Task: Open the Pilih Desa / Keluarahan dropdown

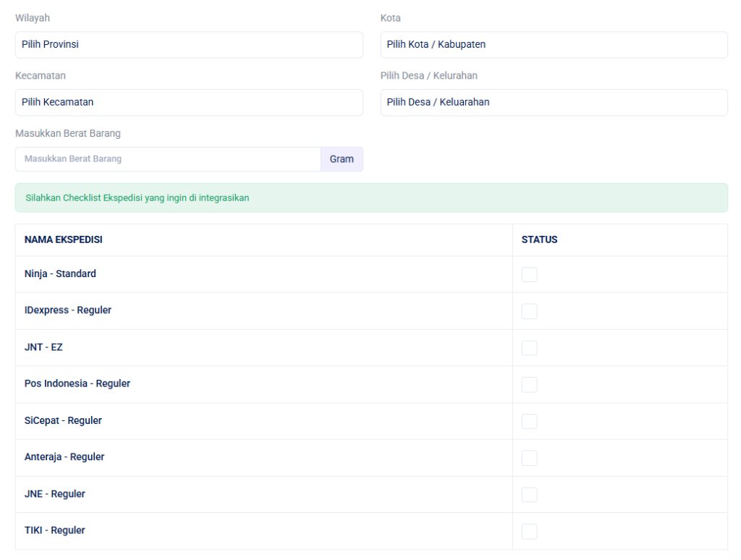Action: tap(554, 103)
